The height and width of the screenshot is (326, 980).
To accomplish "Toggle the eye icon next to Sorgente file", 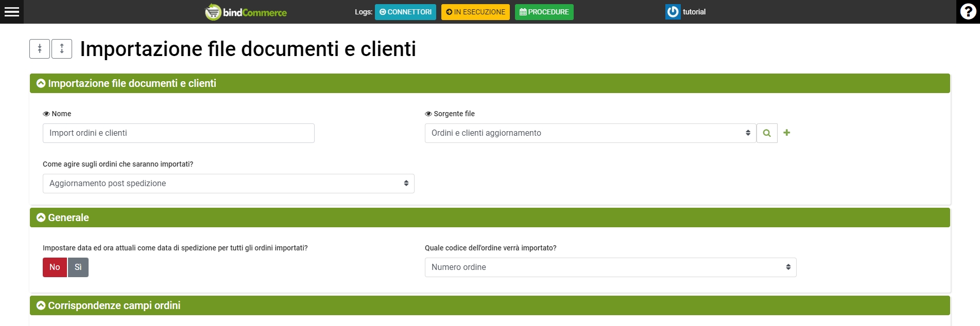I will click(x=428, y=114).
